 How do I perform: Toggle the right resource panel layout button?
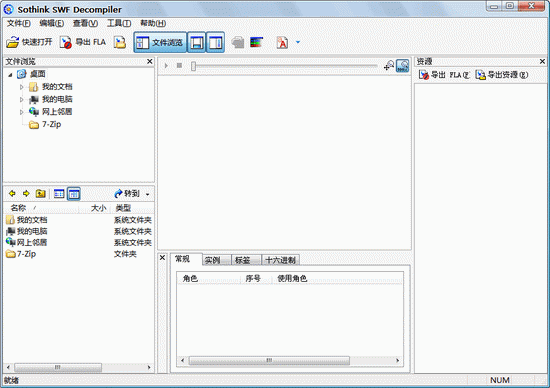click(215, 42)
